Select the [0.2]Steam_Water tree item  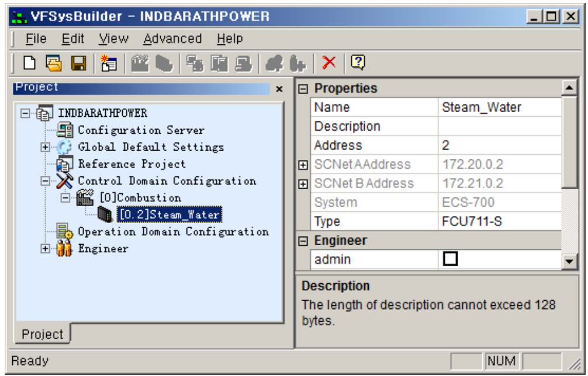170,215
